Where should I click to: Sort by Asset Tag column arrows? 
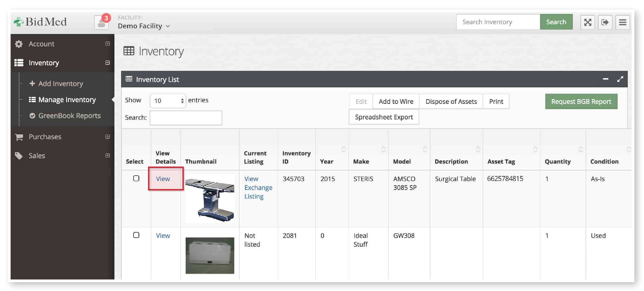pyautogui.click(x=535, y=149)
